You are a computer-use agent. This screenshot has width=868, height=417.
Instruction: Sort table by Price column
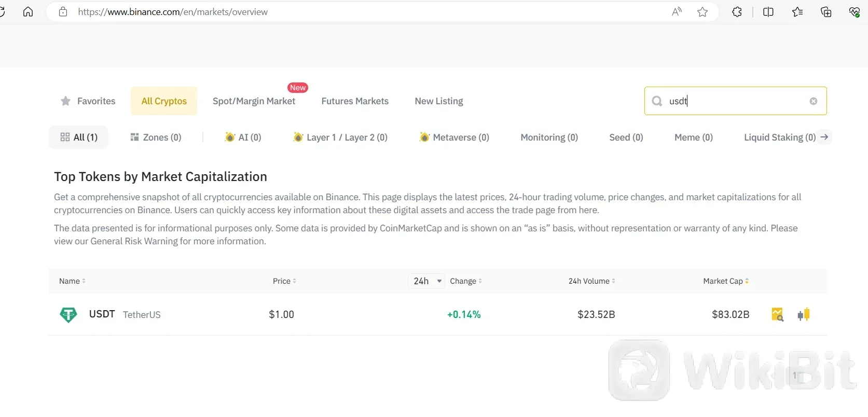coord(284,281)
